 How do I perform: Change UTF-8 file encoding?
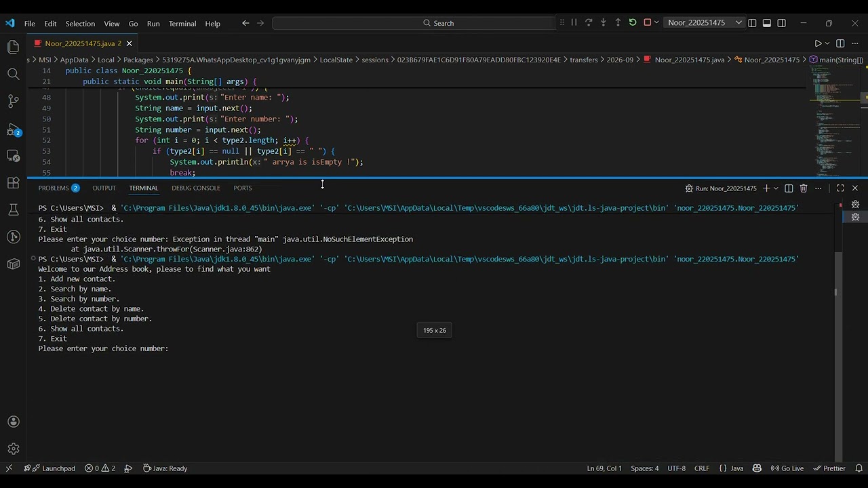677,468
